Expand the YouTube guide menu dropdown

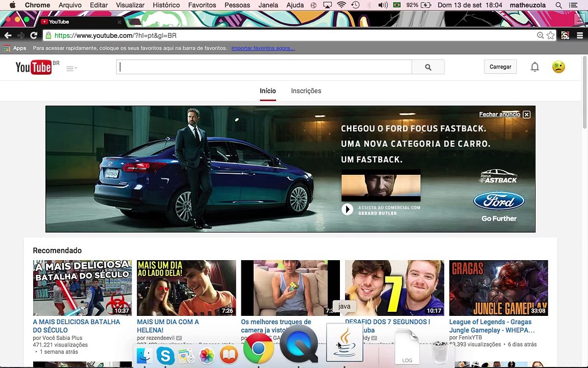click(71, 68)
